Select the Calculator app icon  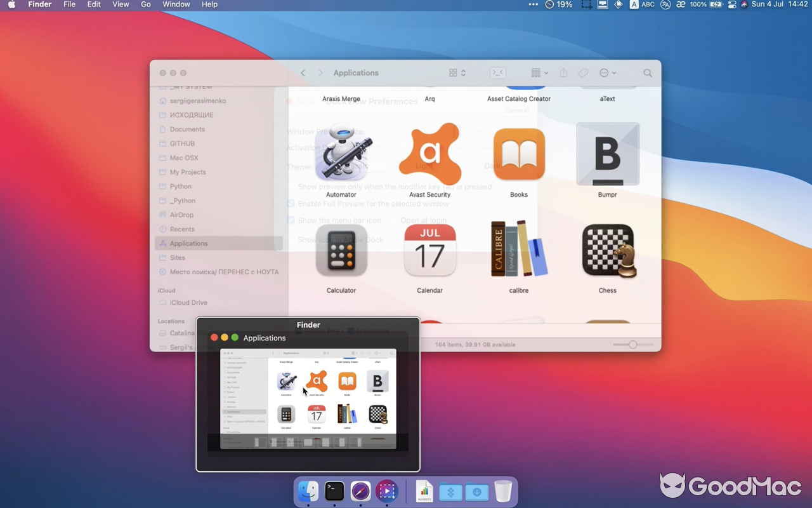pos(341,250)
